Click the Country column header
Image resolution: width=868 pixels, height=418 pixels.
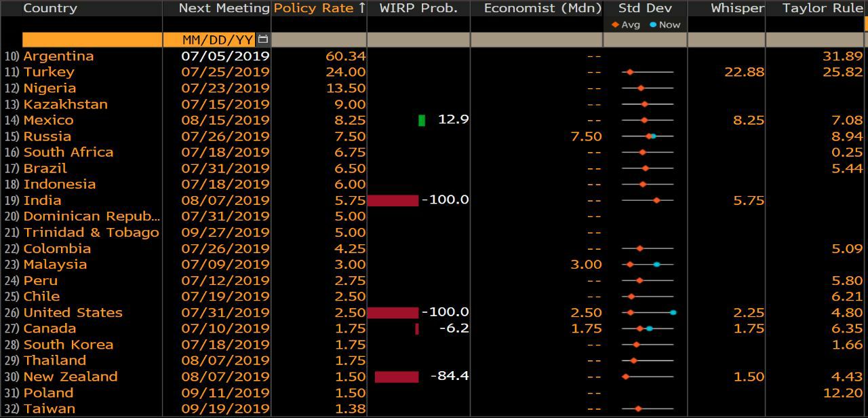pyautogui.click(x=50, y=8)
